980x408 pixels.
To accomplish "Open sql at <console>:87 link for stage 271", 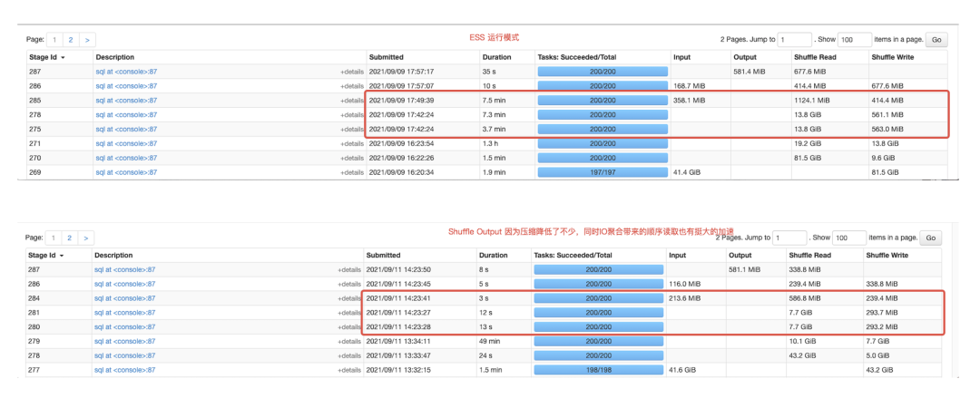I will point(126,143).
